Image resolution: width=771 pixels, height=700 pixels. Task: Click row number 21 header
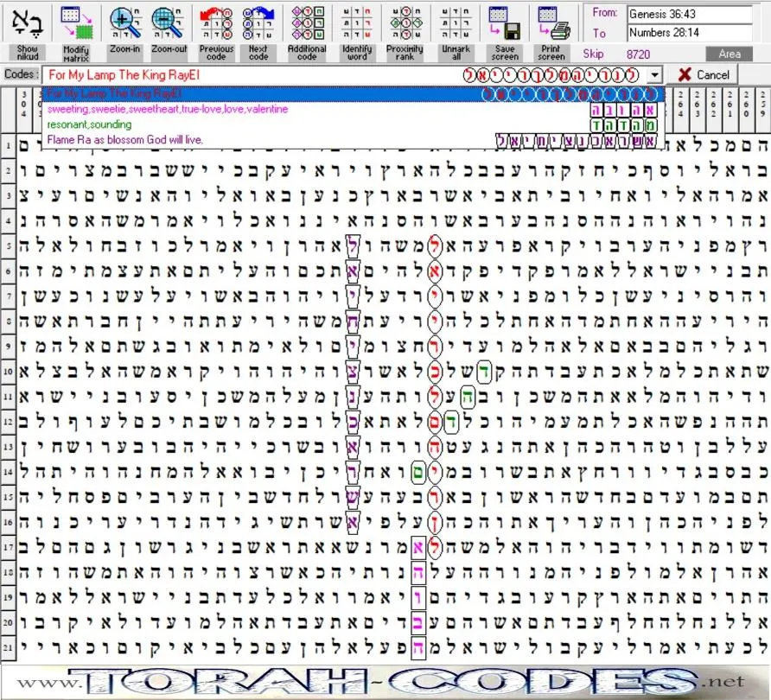coord(8,647)
